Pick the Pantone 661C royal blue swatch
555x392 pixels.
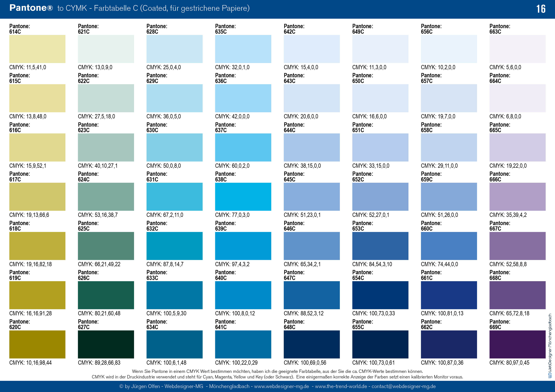click(x=449, y=295)
